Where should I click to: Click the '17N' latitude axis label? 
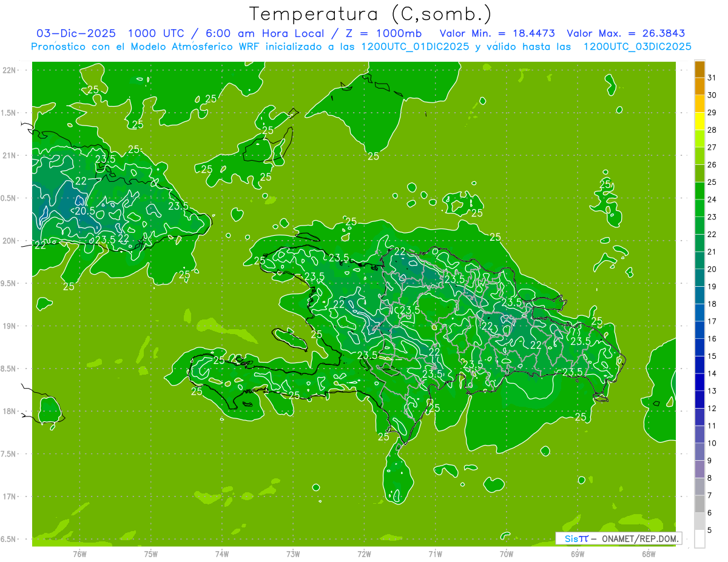tap(9, 497)
